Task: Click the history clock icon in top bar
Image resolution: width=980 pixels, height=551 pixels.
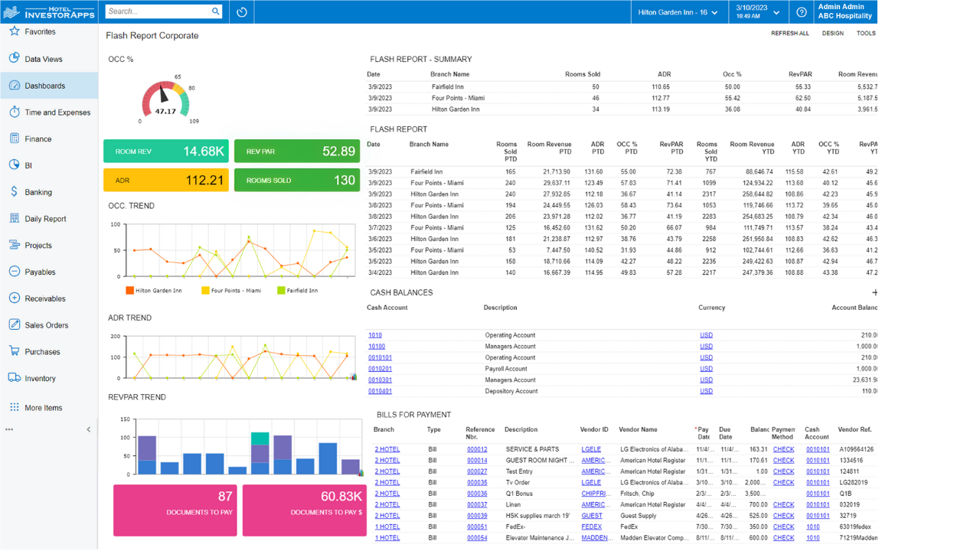Action: (x=242, y=12)
